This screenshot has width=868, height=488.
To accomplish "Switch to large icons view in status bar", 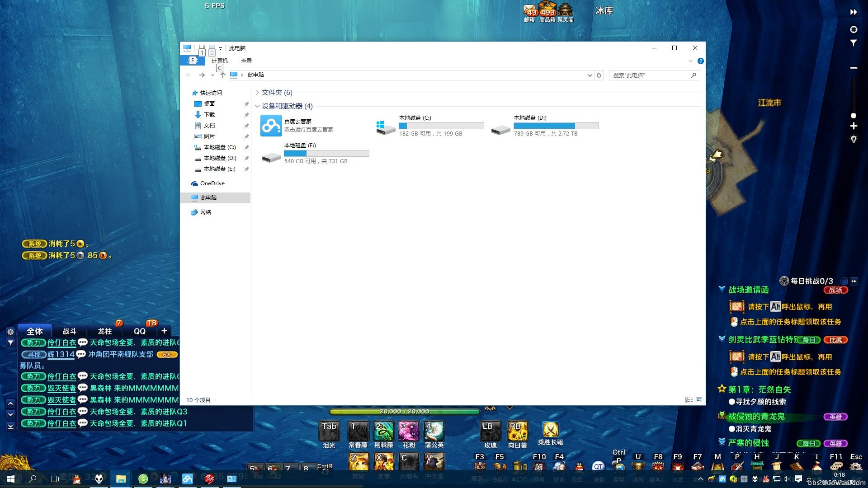I will click(x=699, y=400).
